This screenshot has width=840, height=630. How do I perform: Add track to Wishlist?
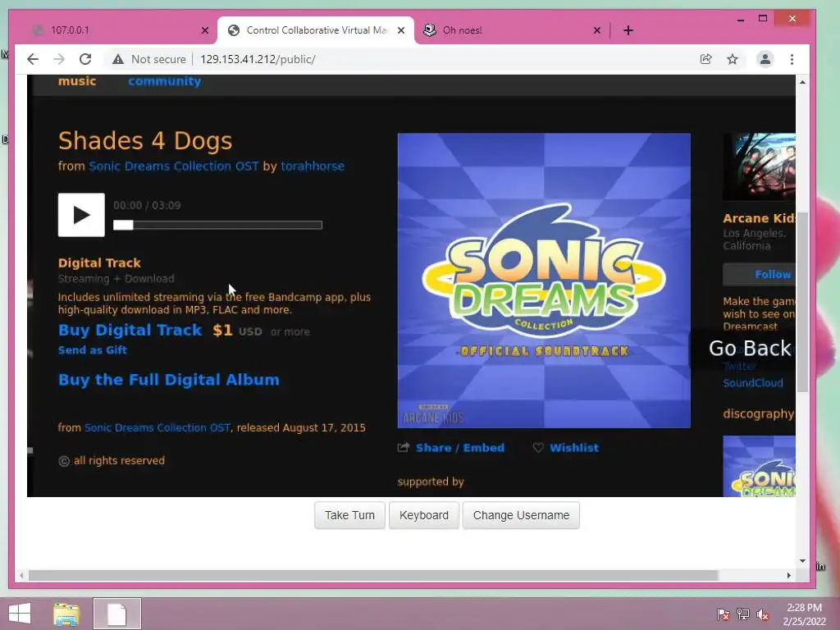pos(573,448)
